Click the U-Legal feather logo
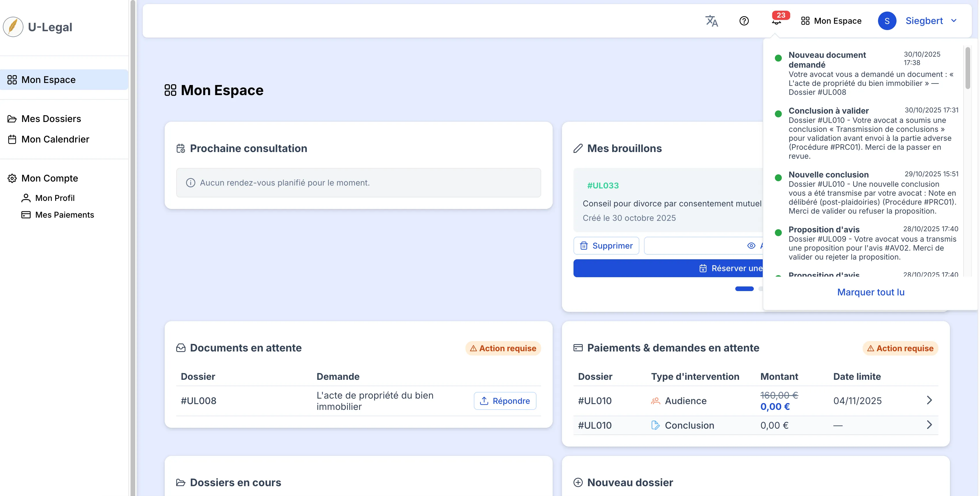 click(13, 27)
